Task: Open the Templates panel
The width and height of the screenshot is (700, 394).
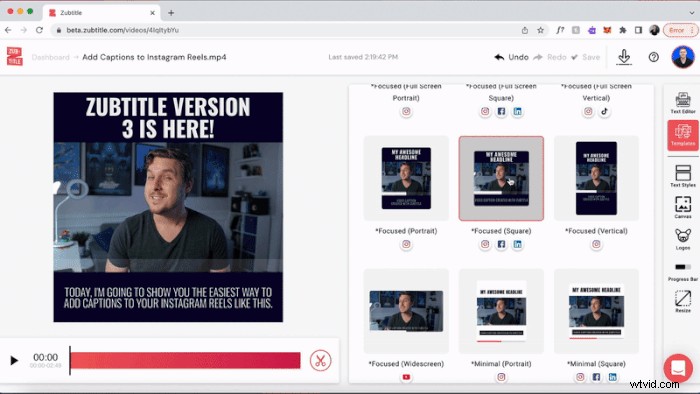Action: click(683, 135)
